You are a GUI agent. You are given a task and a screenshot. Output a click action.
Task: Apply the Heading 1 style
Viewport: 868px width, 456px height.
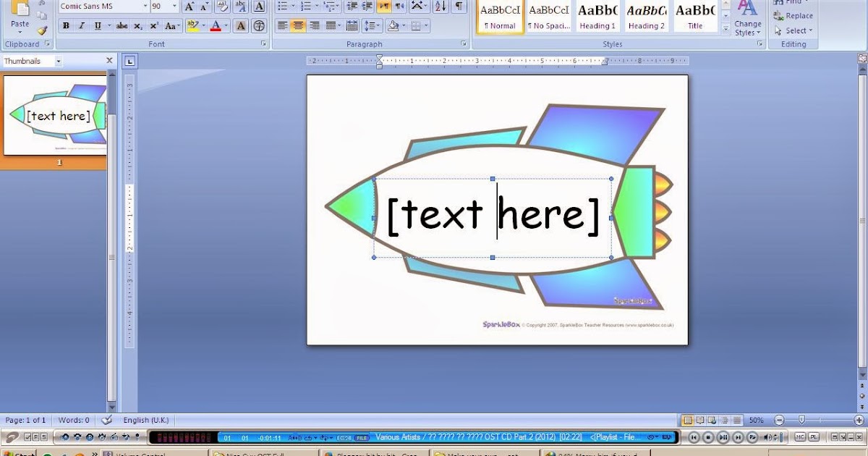[597, 17]
